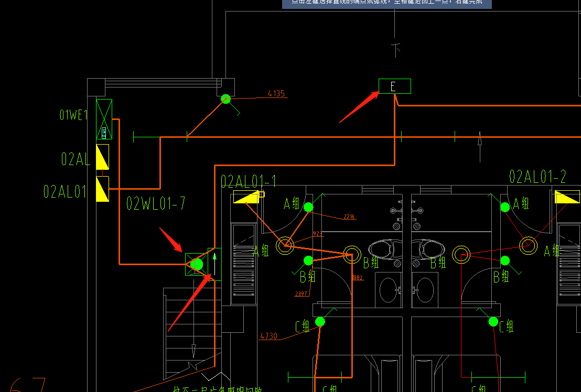Click B组 label above 2397 annotation
The height and width of the screenshot is (392, 581).
[x=308, y=277]
